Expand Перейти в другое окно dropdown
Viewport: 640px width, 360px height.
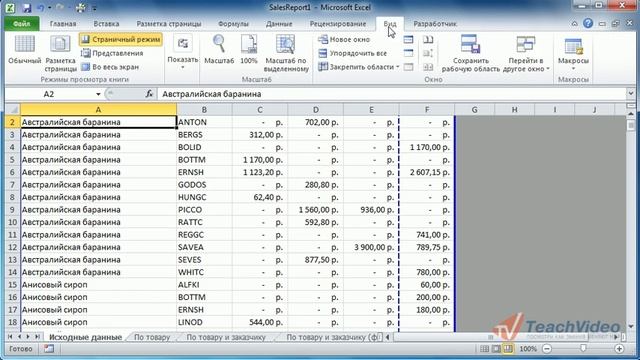(526, 53)
